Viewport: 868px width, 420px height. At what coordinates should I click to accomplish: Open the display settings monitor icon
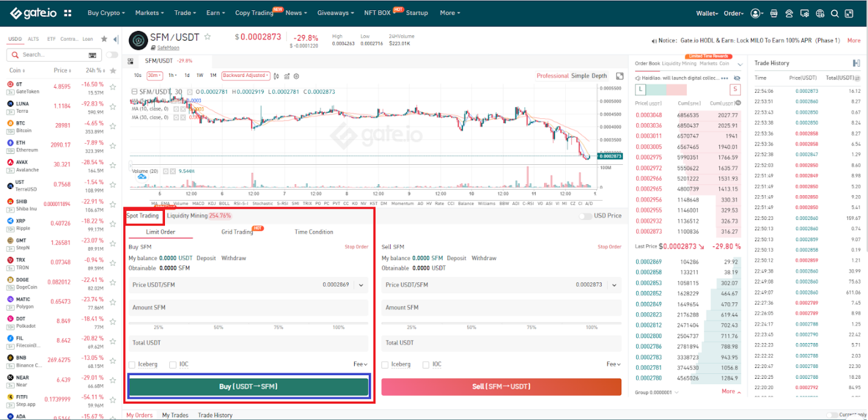tap(804, 13)
